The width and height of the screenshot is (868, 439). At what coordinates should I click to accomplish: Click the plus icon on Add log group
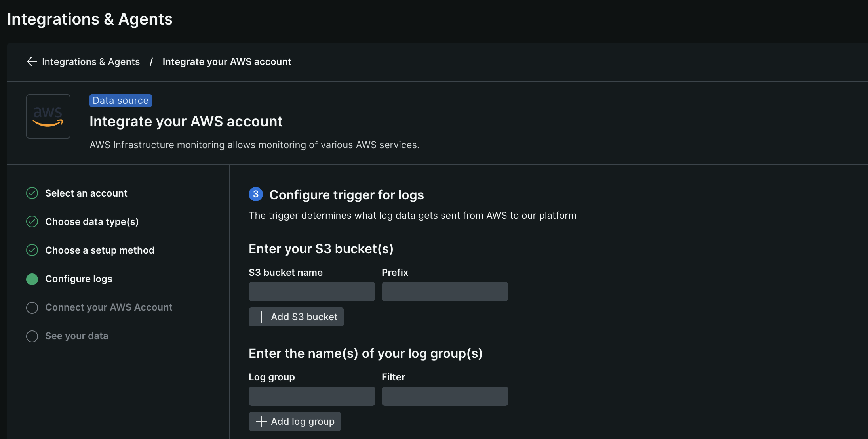click(x=261, y=422)
